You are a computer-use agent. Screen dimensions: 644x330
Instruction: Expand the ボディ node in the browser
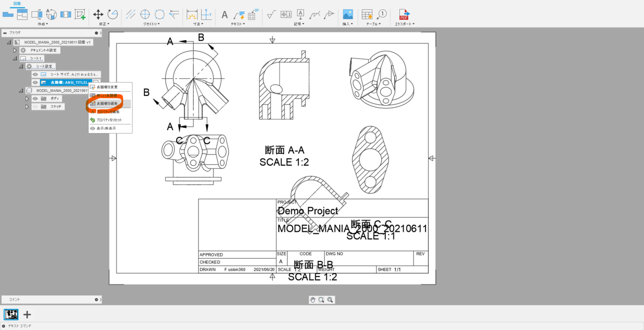(x=27, y=99)
